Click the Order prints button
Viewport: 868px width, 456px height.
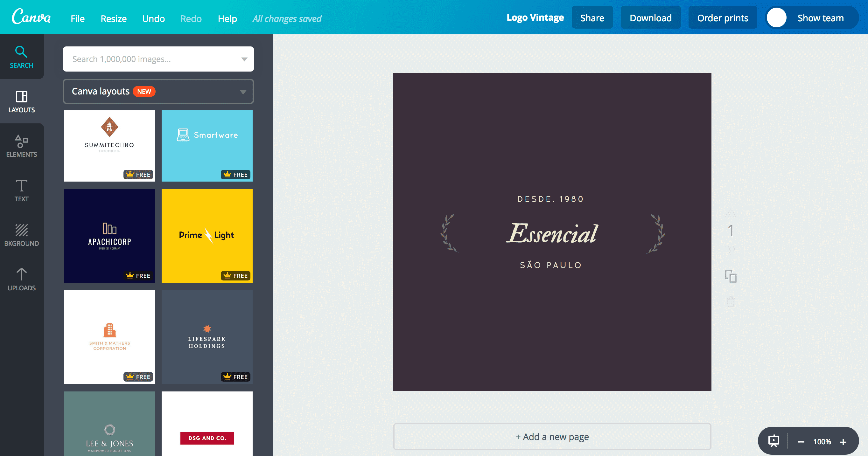[x=723, y=18]
